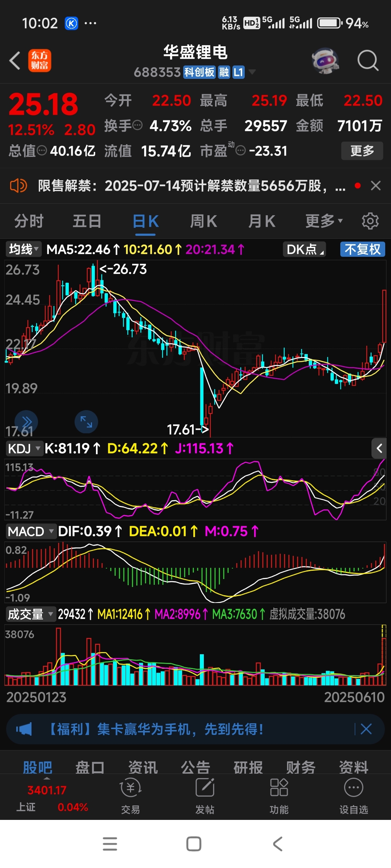
Task: Tap the Android recent apps menu button
Action: (110, 844)
